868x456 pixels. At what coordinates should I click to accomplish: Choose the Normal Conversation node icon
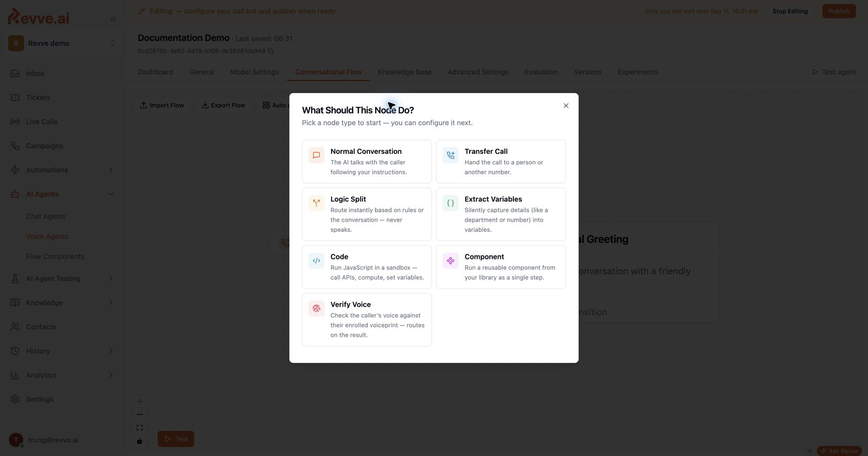click(316, 155)
